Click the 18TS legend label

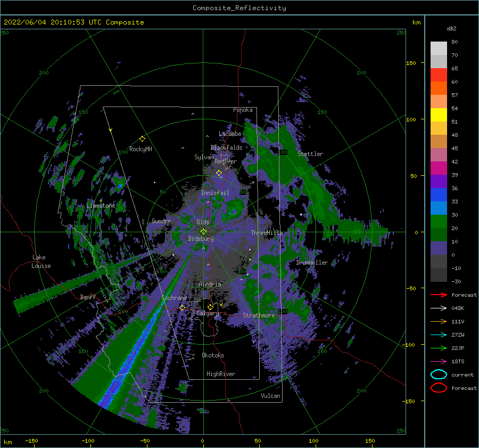pyautogui.click(x=458, y=362)
